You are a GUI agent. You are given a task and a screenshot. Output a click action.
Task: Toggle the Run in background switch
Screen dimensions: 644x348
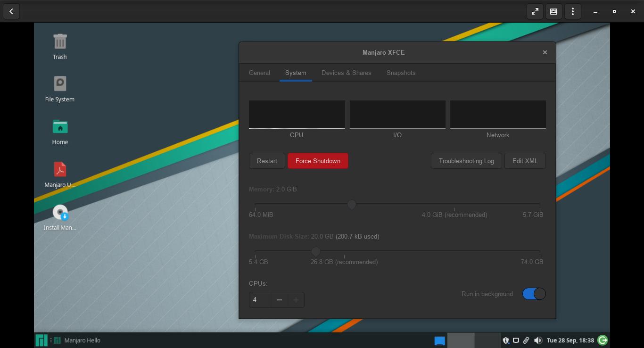(x=534, y=294)
